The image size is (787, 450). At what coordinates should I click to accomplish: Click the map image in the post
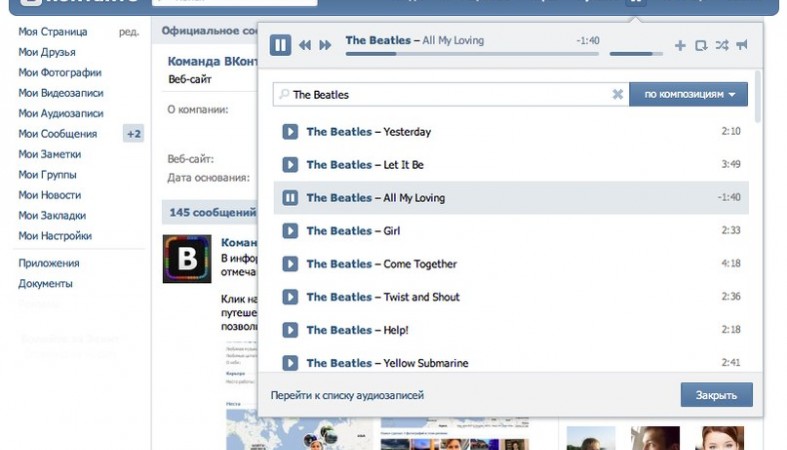pos(299,429)
